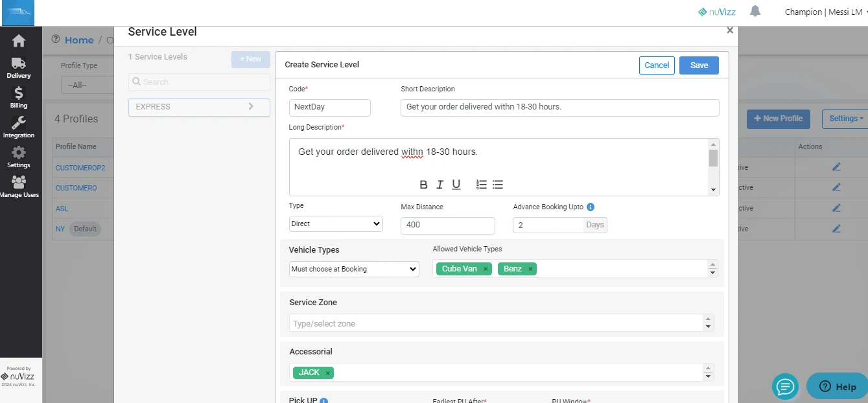Screen dimensions: 868x403
Task: Open Manage Users in sidebar
Action: pyautogui.click(x=19, y=187)
